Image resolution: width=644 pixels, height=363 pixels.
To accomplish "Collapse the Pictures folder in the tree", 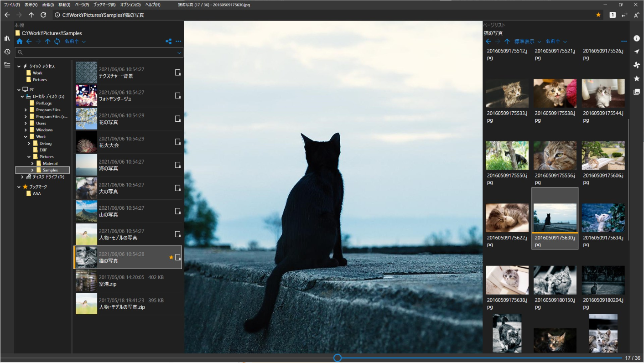I will (29, 157).
